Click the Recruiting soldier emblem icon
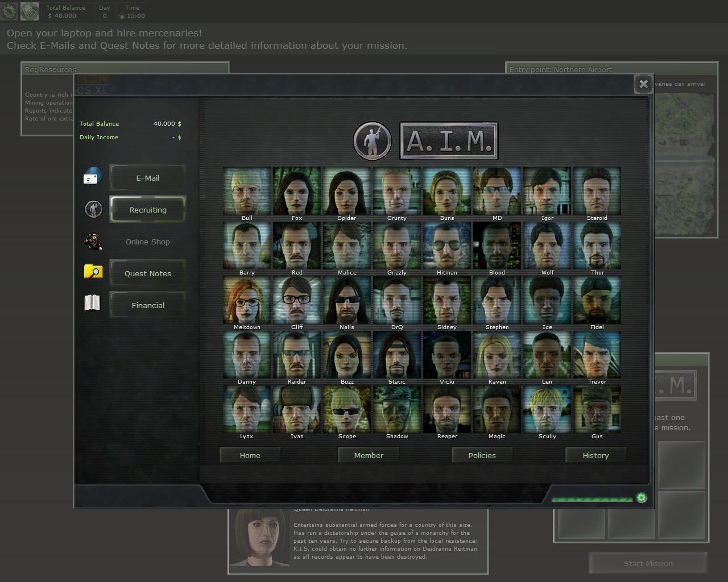Viewport: 728px width, 582px height. point(93,209)
